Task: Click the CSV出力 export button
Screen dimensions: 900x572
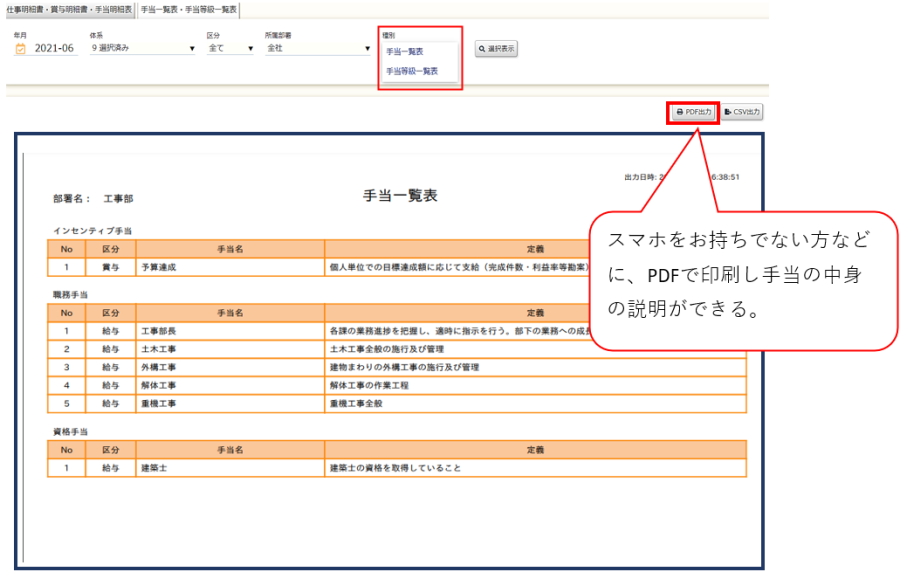Action: [x=742, y=112]
